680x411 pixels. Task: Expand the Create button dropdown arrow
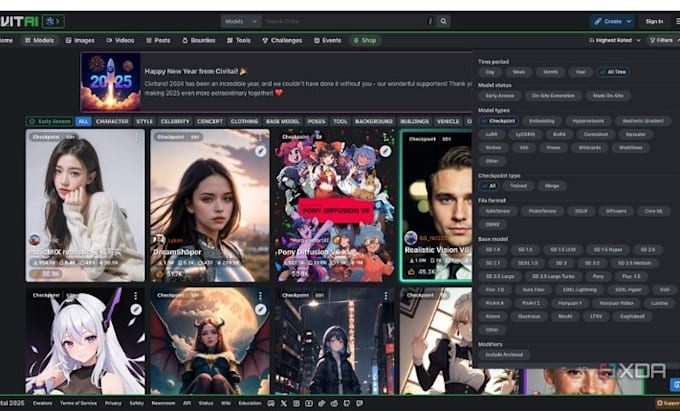click(x=628, y=21)
